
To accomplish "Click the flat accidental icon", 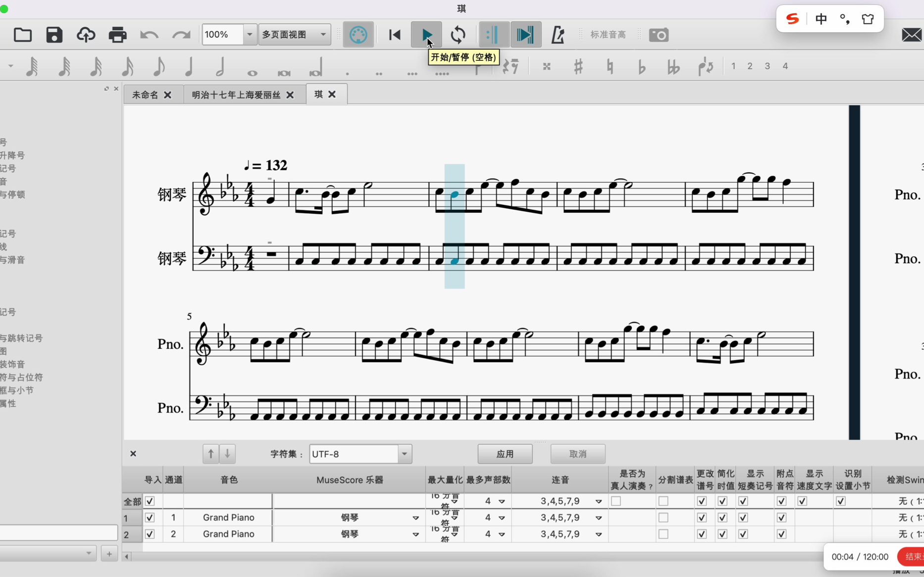I will (641, 67).
